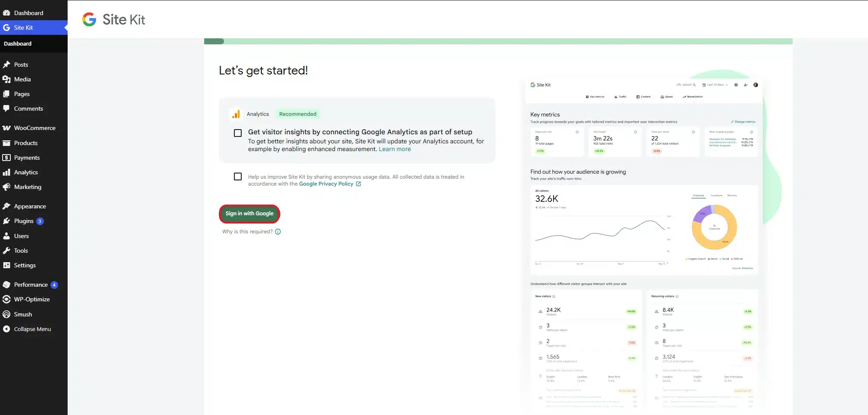Open the WordPress Dashboard menu icon

(6, 13)
